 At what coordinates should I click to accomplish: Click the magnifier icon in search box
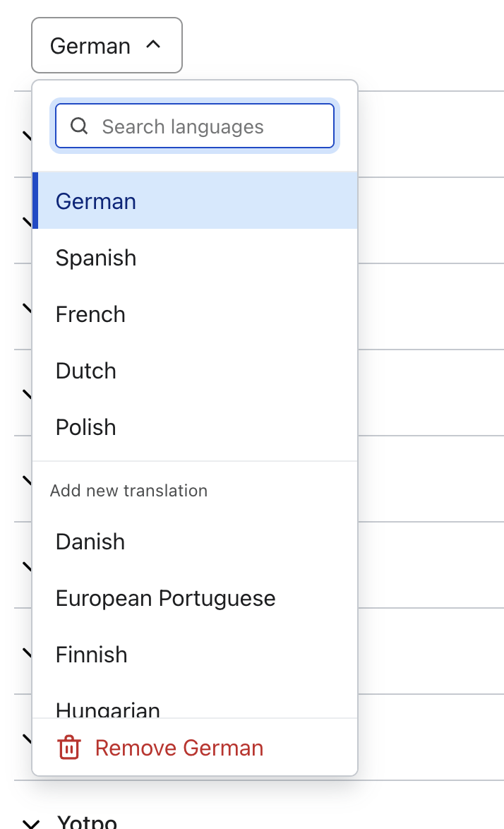[80, 126]
